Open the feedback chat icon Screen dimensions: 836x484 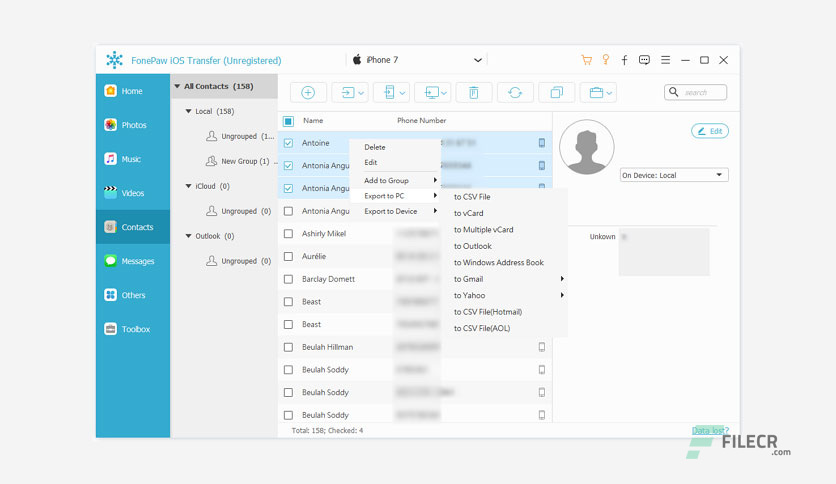(x=644, y=60)
